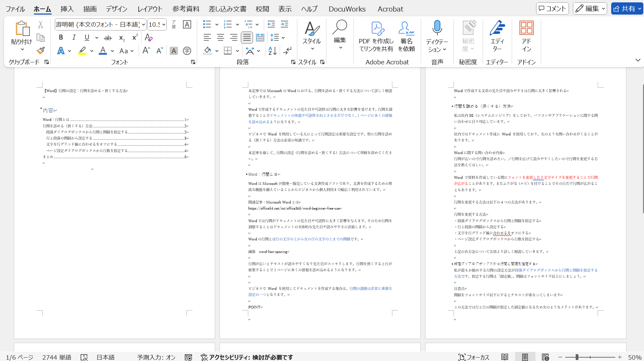Toggle Underline formatting
Screen dimensions: 644x361
coord(87,38)
